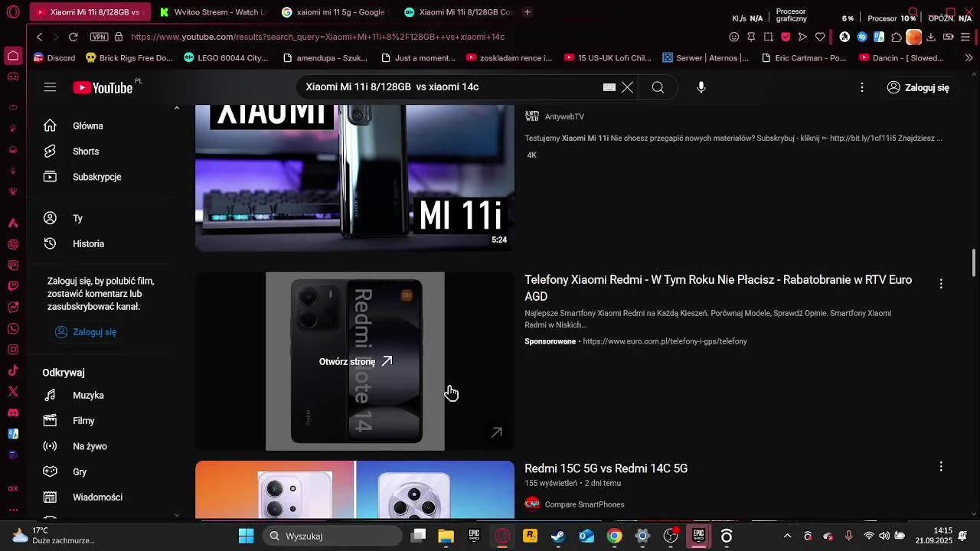Open the Discord bookmark

pos(54,57)
